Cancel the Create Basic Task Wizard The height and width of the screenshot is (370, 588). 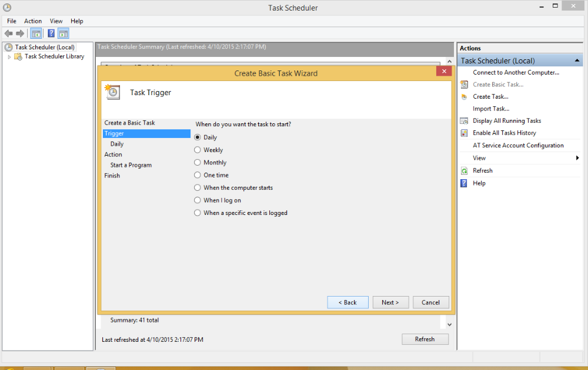coord(430,302)
